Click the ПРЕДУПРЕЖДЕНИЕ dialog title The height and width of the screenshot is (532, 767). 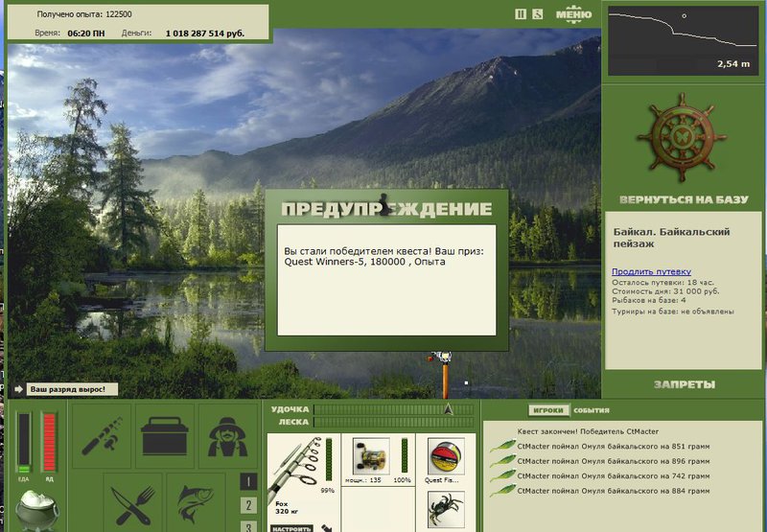pyautogui.click(x=386, y=209)
